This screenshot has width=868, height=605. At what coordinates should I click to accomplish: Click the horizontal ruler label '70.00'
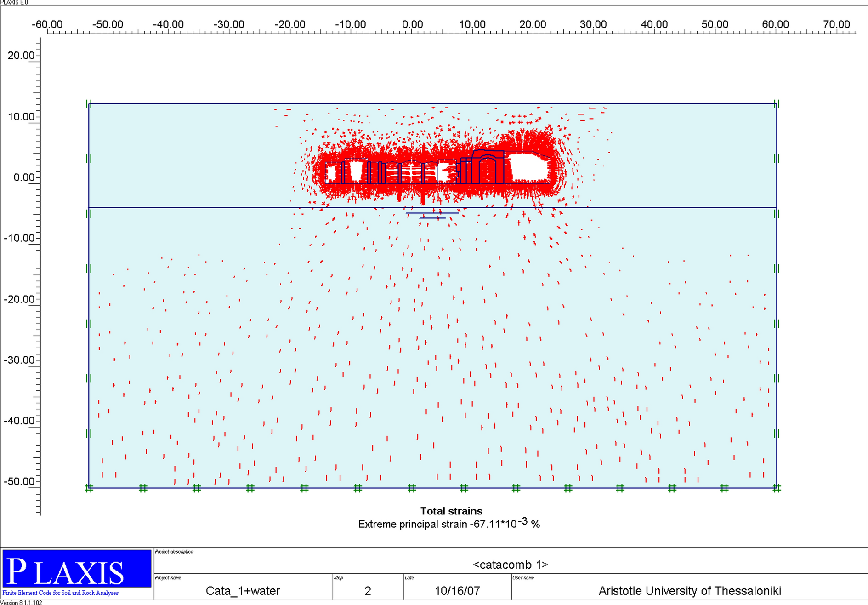pos(836,24)
